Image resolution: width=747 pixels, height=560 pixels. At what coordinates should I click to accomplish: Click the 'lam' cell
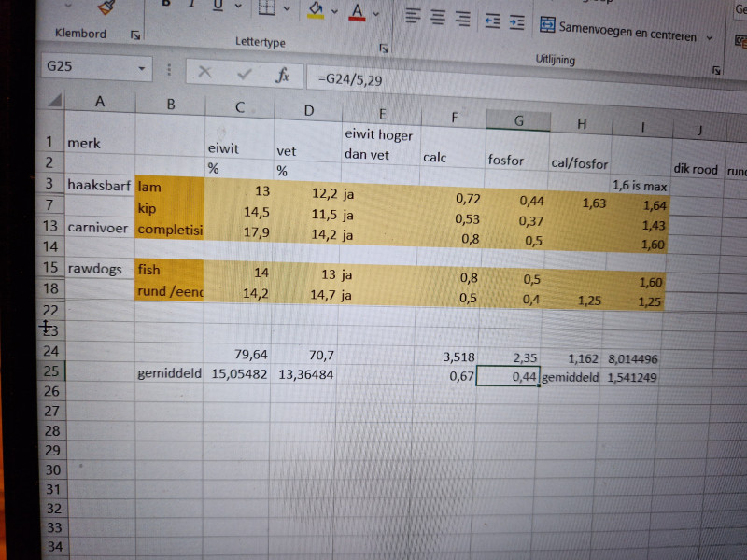coord(170,187)
